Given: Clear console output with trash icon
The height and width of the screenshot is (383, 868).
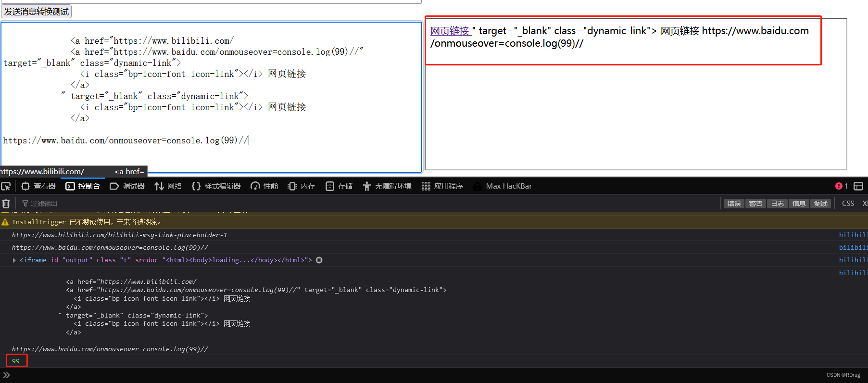Looking at the screenshot, I should pos(6,204).
